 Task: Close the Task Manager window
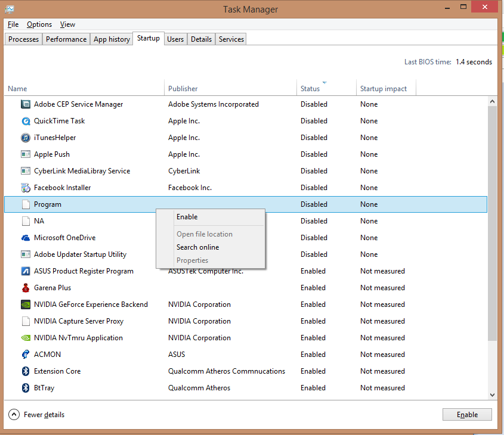(485, 7)
